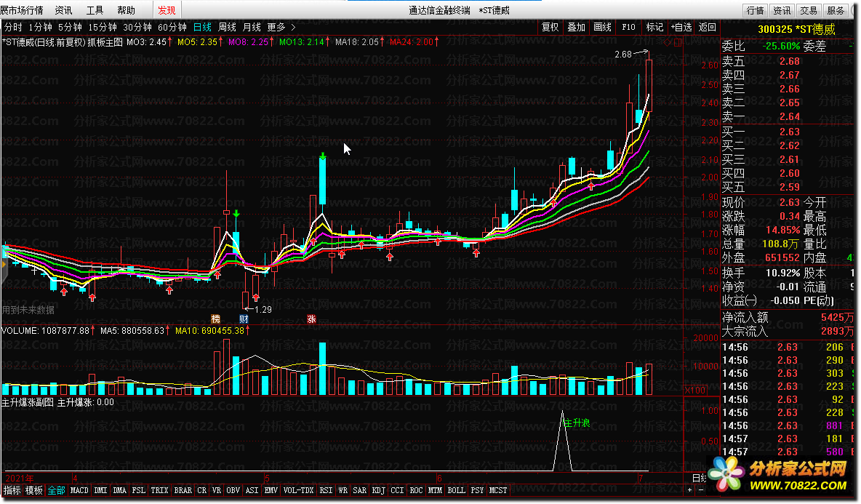This screenshot has height=504, width=861.
Task: Apply the TRIX indicator
Action: pos(159,490)
